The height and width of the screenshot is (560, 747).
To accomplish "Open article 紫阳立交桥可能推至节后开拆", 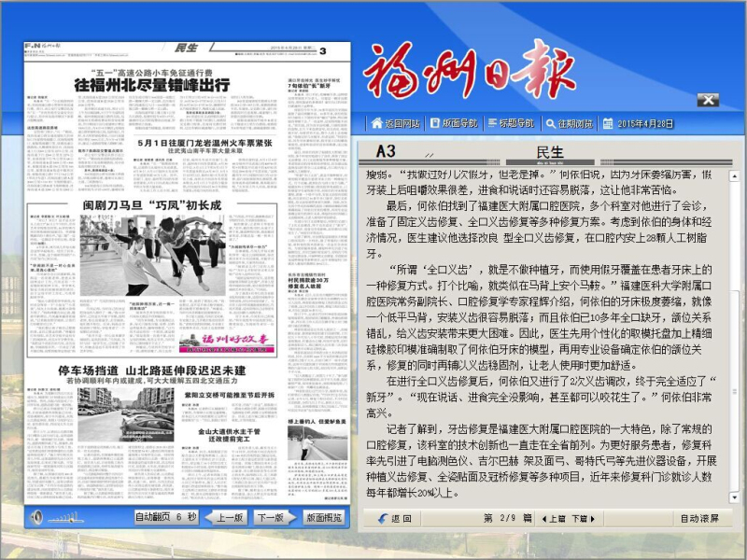I will (x=230, y=395).
